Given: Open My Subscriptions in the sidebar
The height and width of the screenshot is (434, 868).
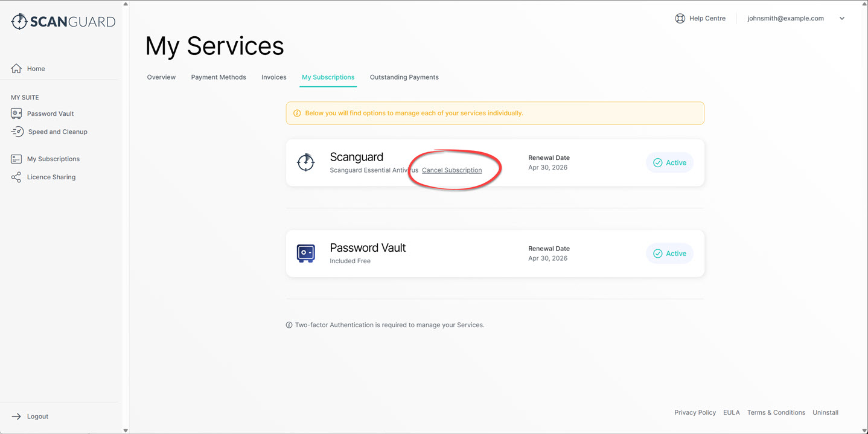Looking at the screenshot, I should 53,159.
